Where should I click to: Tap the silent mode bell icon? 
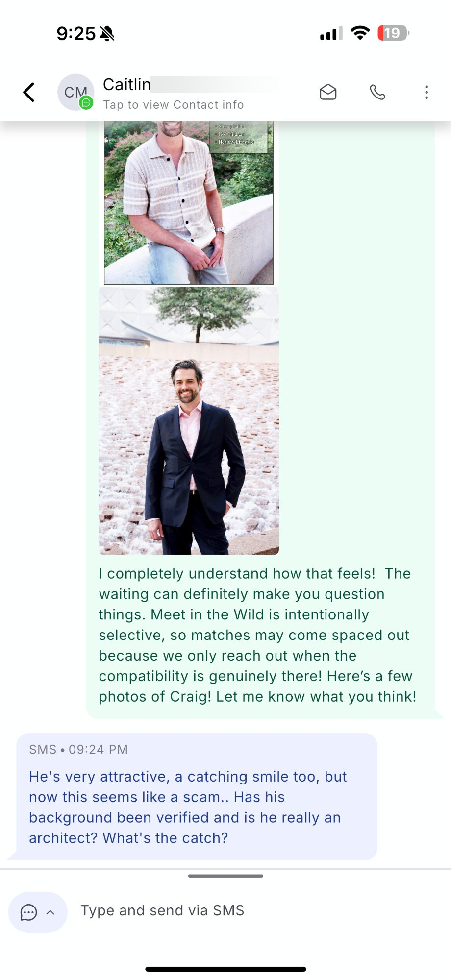107,34
